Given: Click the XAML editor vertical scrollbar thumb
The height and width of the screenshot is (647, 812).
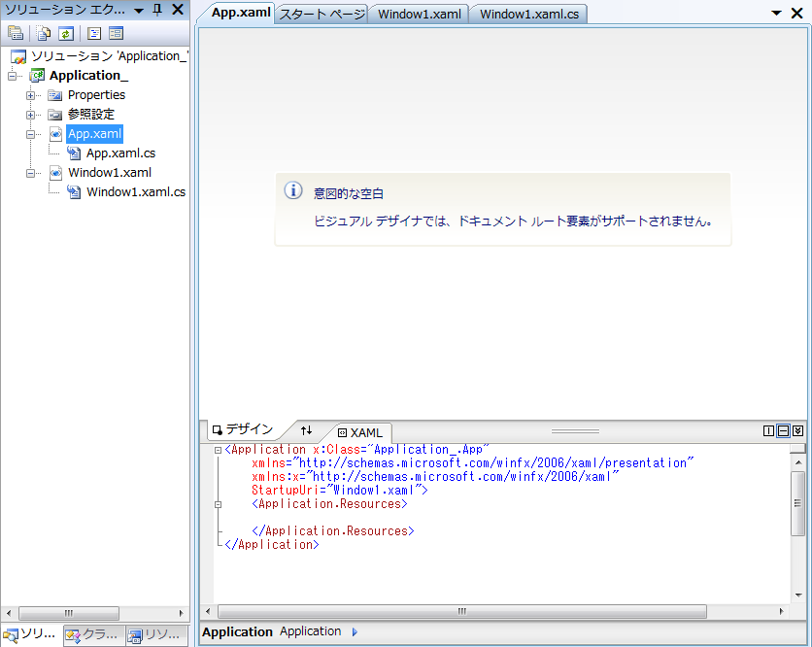Looking at the screenshot, I should coord(798,503).
